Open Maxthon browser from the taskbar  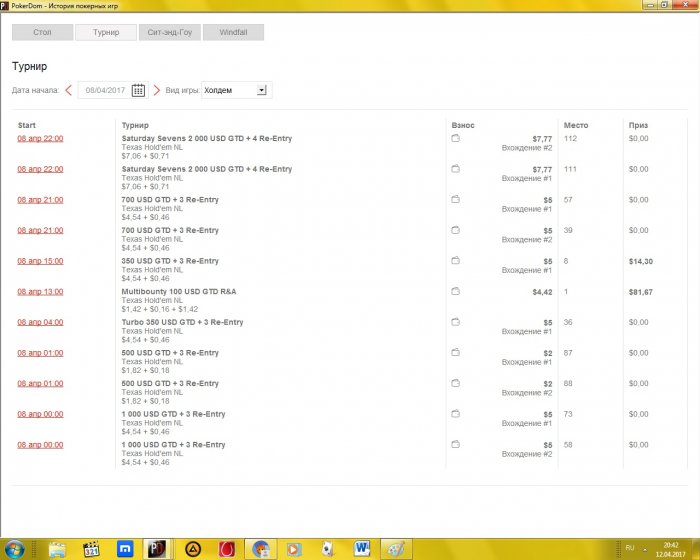click(125, 549)
